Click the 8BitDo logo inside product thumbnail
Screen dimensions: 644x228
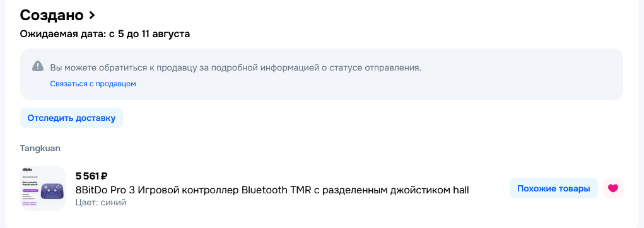coord(28,169)
